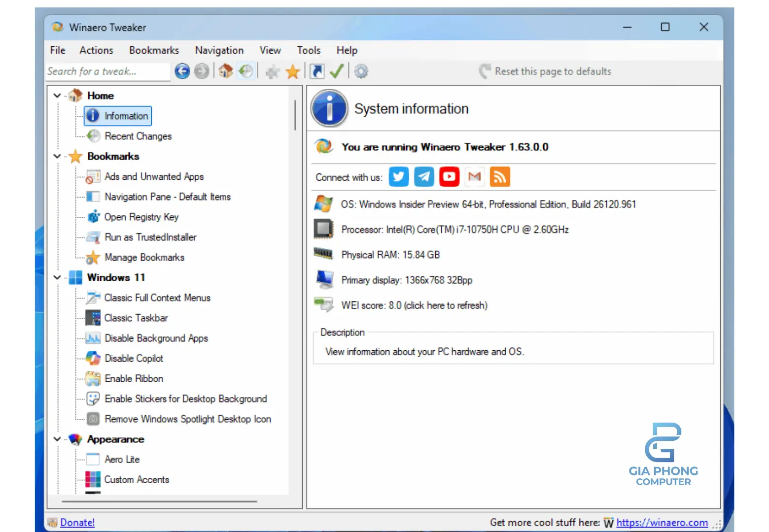Collapse the Bookmarks tree section
Viewport: 769px width, 532px height.
[x=57, y=156]
